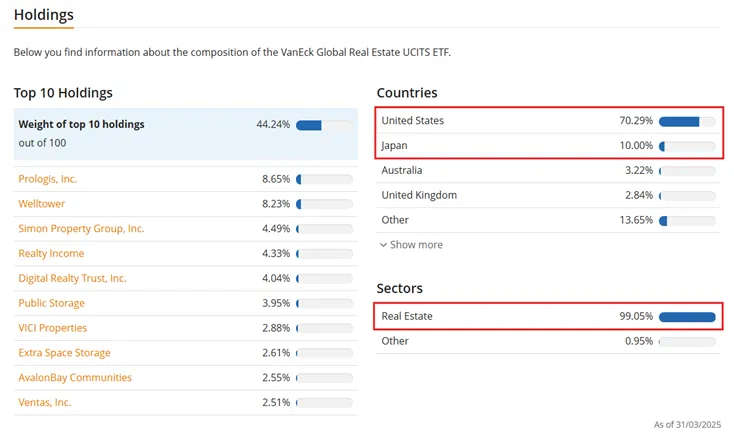The height and width of the screenshot is (442, 734).
Task: Click the Other countries 13.65% bar
Action: [x=687, y=221]
